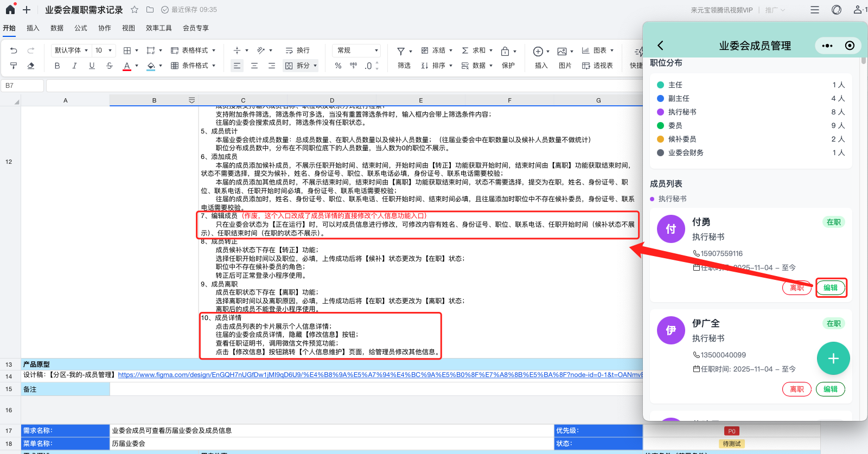
Task: Undo the last action
Action: coord(14,50)
